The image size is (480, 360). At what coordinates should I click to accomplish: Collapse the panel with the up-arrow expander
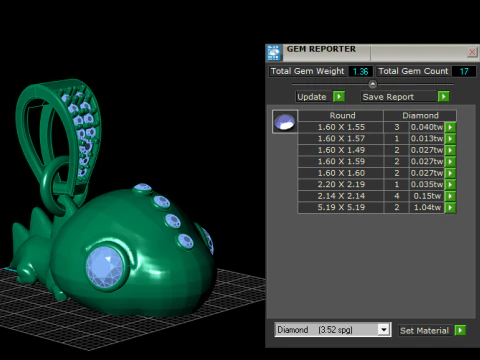(373, 84)
